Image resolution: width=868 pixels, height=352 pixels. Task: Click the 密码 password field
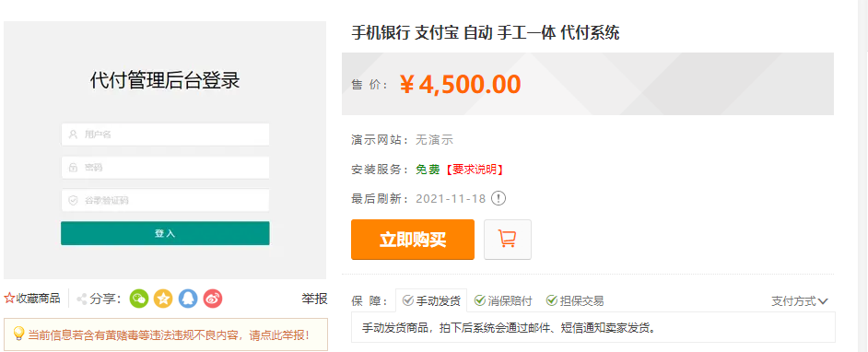165,167
